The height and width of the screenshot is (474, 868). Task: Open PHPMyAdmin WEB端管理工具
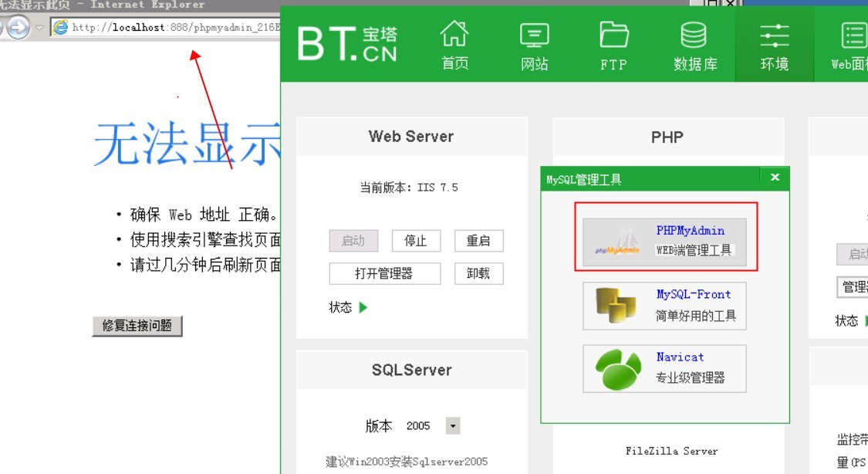664,242
